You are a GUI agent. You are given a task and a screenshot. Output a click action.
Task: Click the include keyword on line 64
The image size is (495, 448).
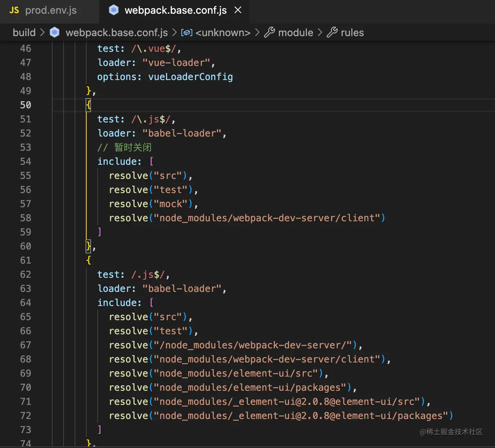tap(116, 303)
